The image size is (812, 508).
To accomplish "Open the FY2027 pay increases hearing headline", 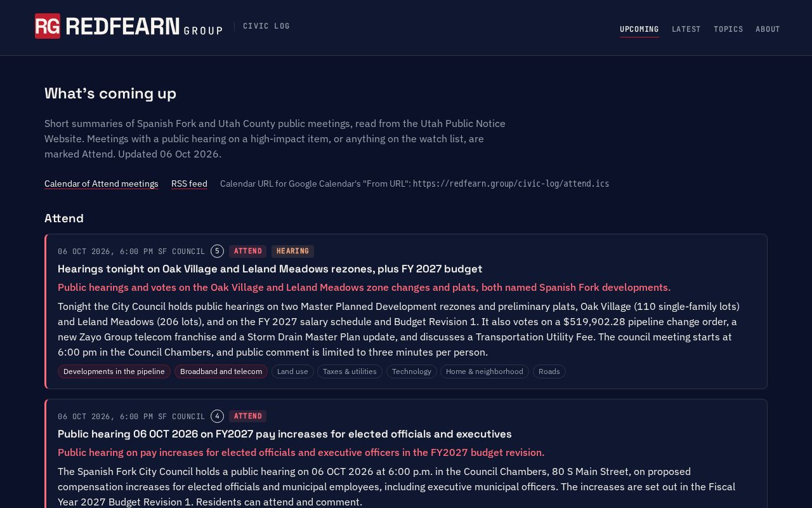I will (x=284, y=434).
